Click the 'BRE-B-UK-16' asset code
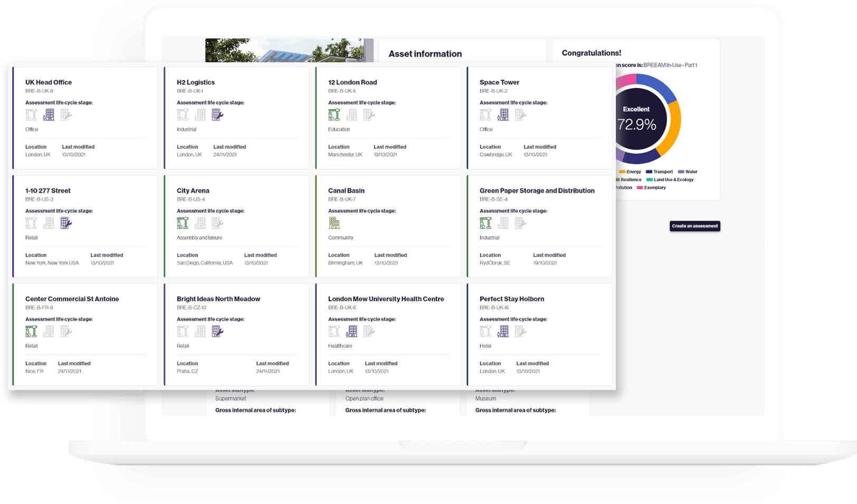 point(494,307)
